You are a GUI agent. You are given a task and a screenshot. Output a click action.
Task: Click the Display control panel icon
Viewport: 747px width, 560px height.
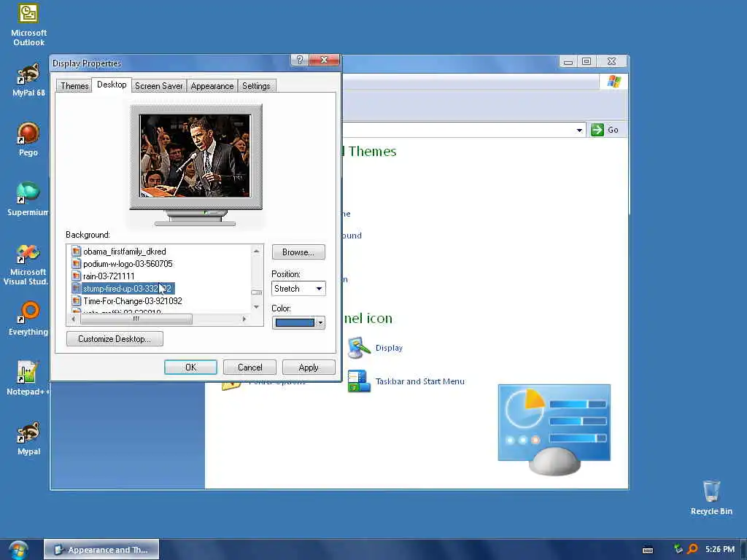click(x=359, y=348)
